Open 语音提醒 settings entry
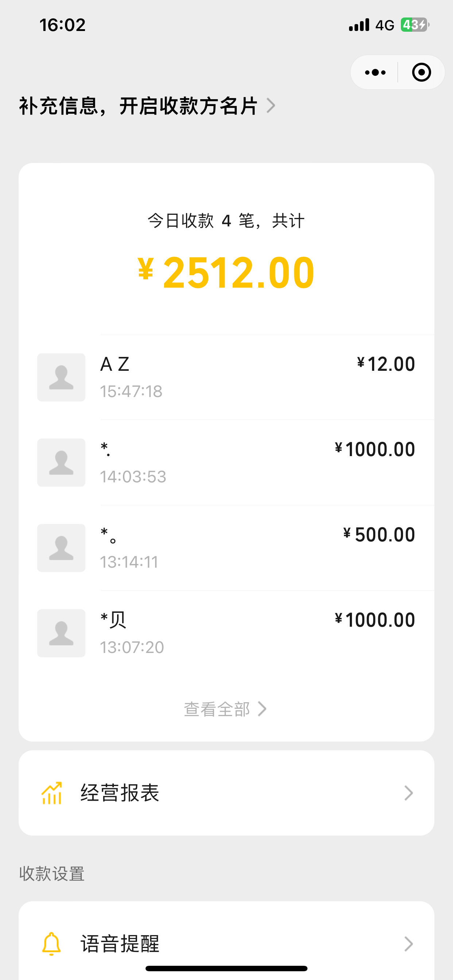 tap(120, 944)
